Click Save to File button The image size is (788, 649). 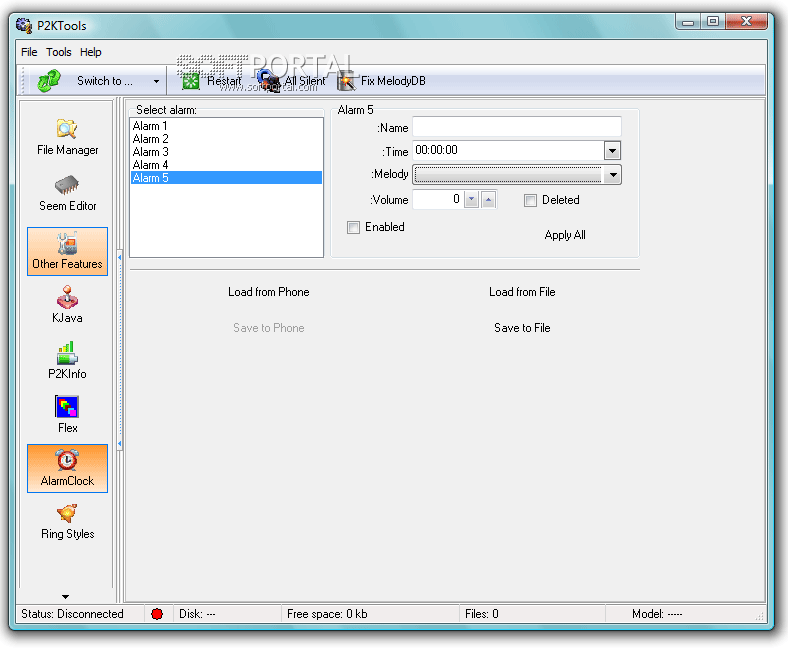522,328
